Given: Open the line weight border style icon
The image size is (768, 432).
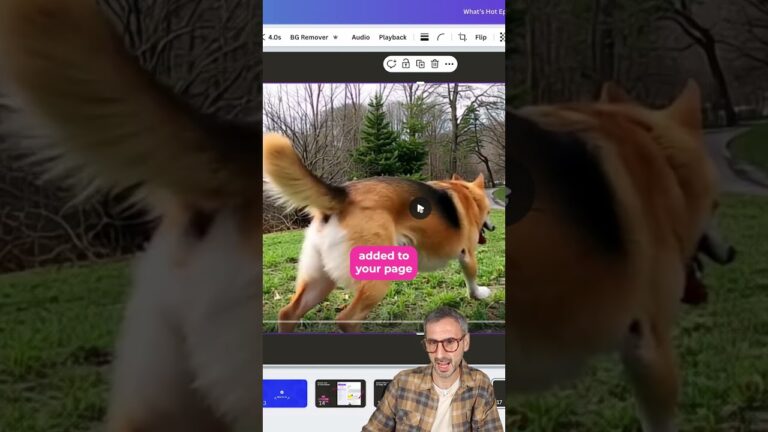Looking at the screenshot, I should 424,37.
